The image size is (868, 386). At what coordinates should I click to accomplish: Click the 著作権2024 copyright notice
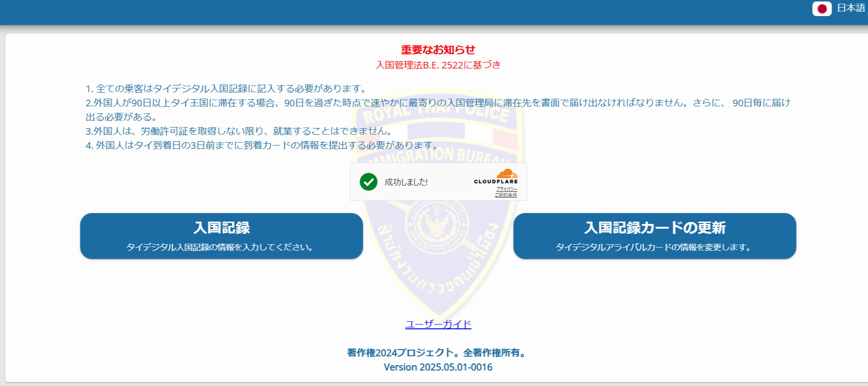438,352
